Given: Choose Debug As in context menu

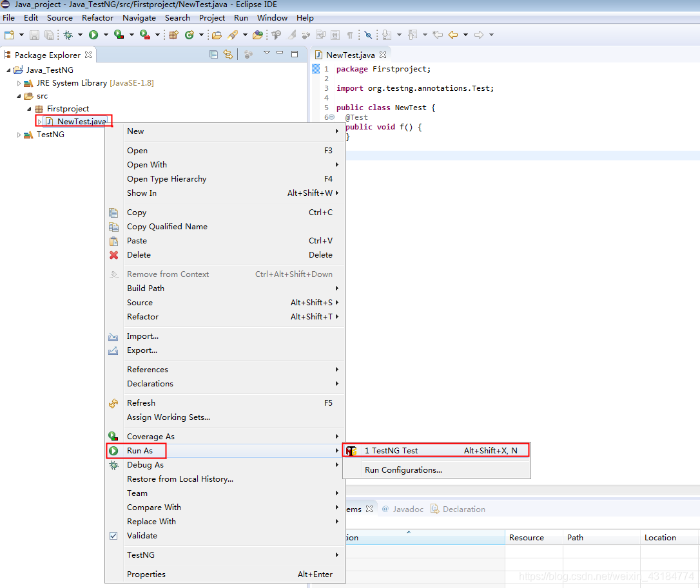Looking at the screenshot, I should pos(226,465).
